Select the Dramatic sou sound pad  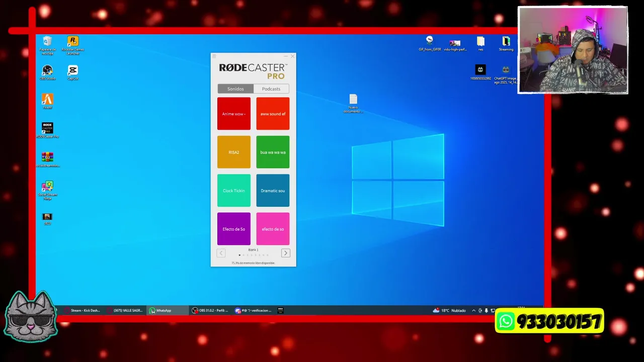[273, 191]
